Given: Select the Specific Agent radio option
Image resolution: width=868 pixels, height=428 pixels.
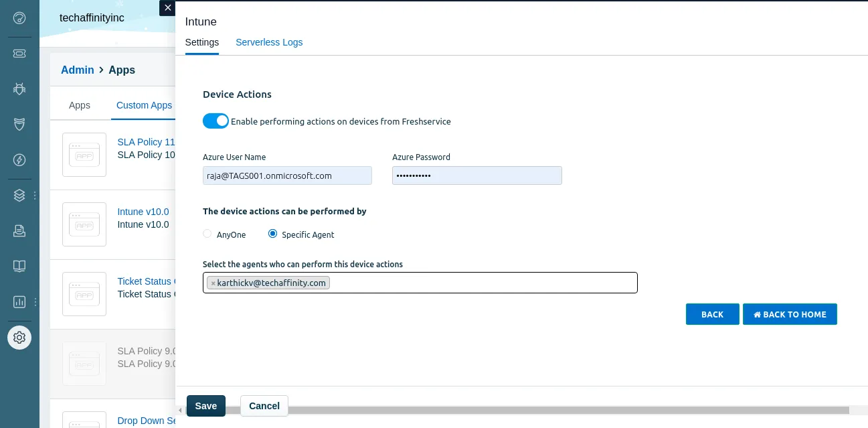Looking at the screenshot, I should [x=272, y=234].
